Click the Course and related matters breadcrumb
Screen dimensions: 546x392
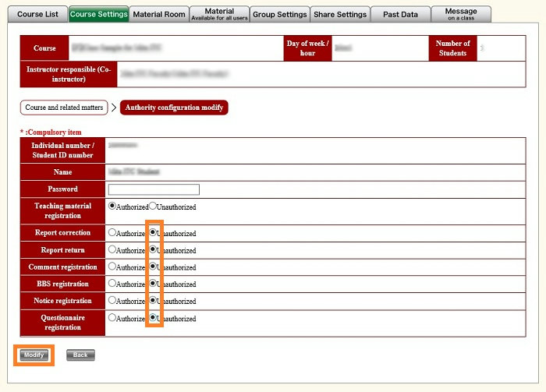click(x=64, y=108)
